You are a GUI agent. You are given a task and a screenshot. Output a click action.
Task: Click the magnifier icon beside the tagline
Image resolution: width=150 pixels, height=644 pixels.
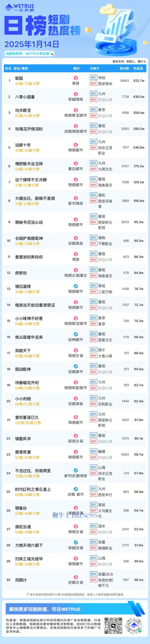pos(51,53)
